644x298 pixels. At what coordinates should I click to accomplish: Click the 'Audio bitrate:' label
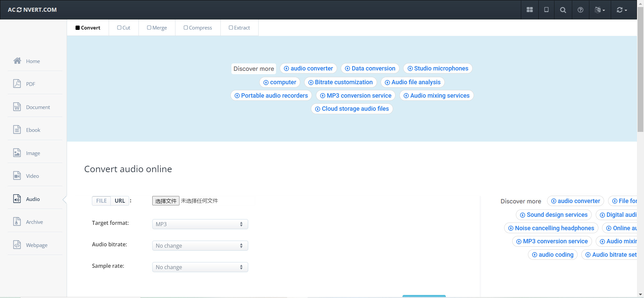[109, 244]
